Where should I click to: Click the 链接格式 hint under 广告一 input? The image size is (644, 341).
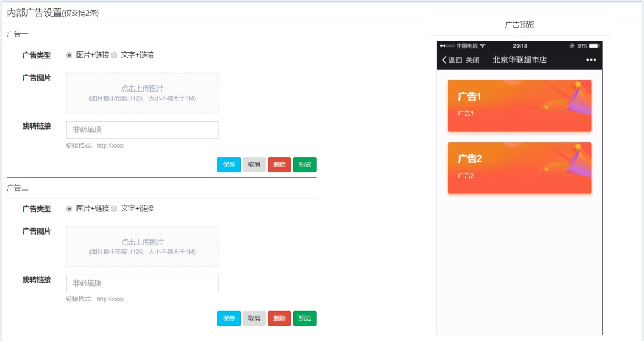pos(95,145)
